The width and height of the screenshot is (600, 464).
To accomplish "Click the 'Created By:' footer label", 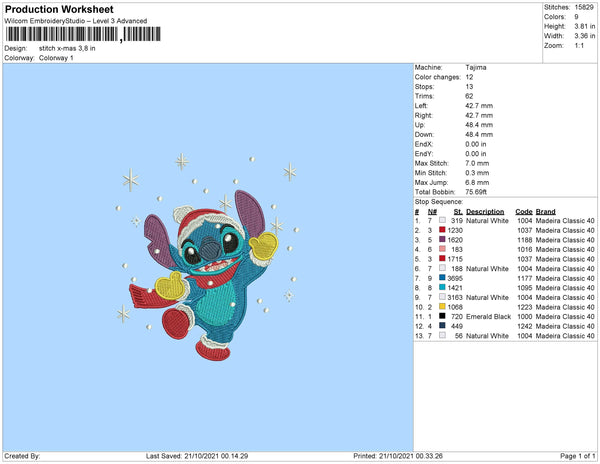I will tap(22, 456).
